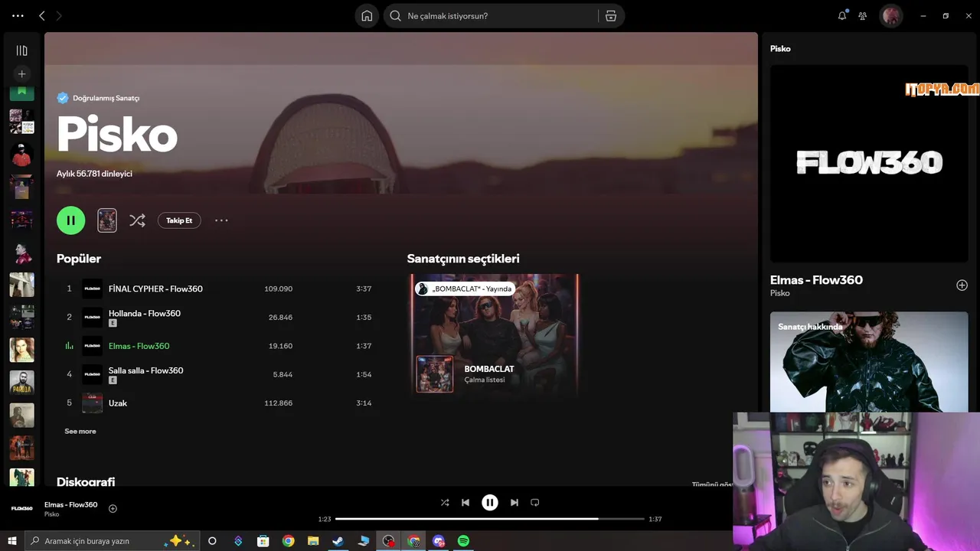
Task: Open the BOMBACLAT playlist card
Action: (x=495, y=336)
